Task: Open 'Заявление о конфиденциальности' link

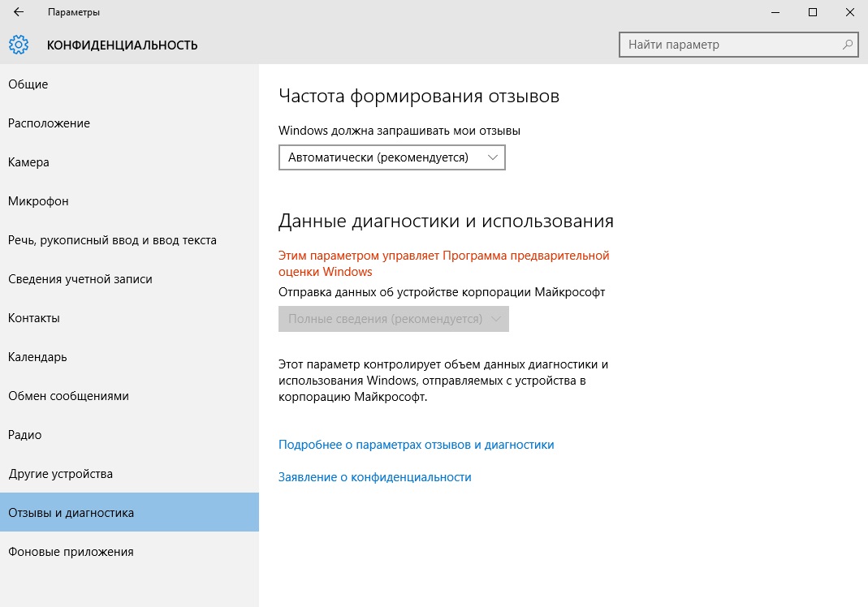Action: click(375, 477)
